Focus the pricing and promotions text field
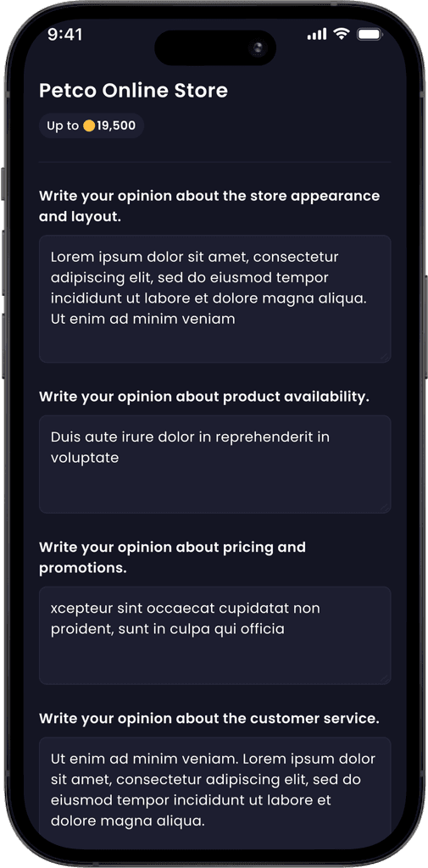428x868 pixels. pos(214,636)
